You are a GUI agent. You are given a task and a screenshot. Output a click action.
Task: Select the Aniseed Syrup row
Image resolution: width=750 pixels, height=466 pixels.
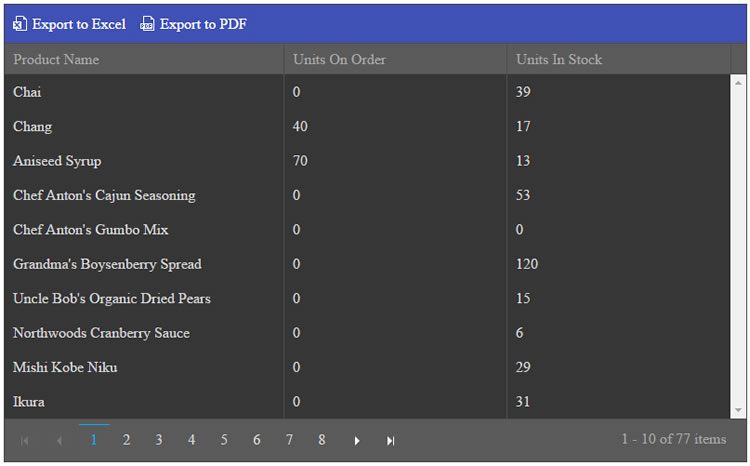(x=57, y=161)
